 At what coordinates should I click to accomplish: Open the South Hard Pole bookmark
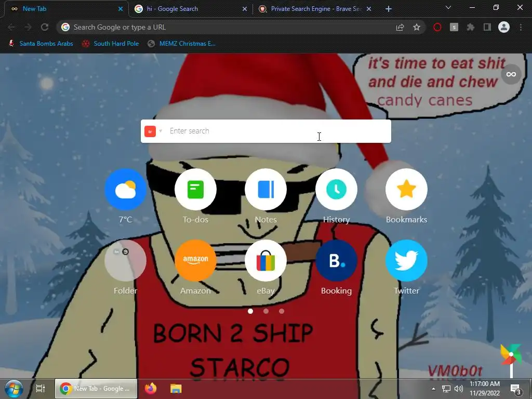click(110, 44)
